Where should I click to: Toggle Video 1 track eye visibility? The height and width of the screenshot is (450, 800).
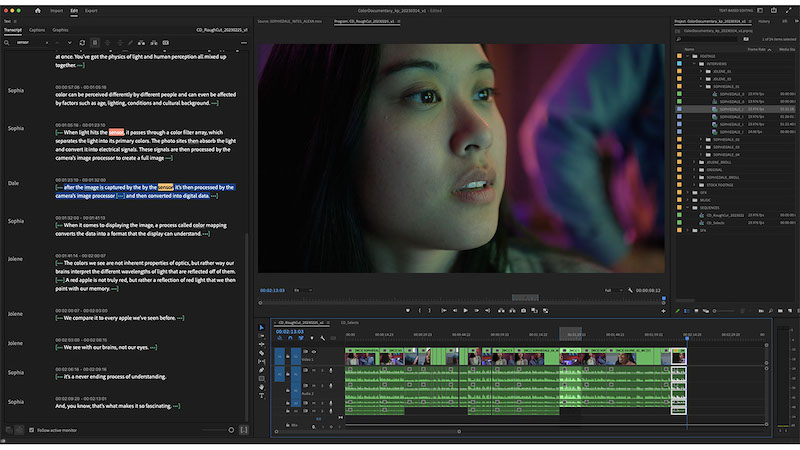click(x=314, y=352)
